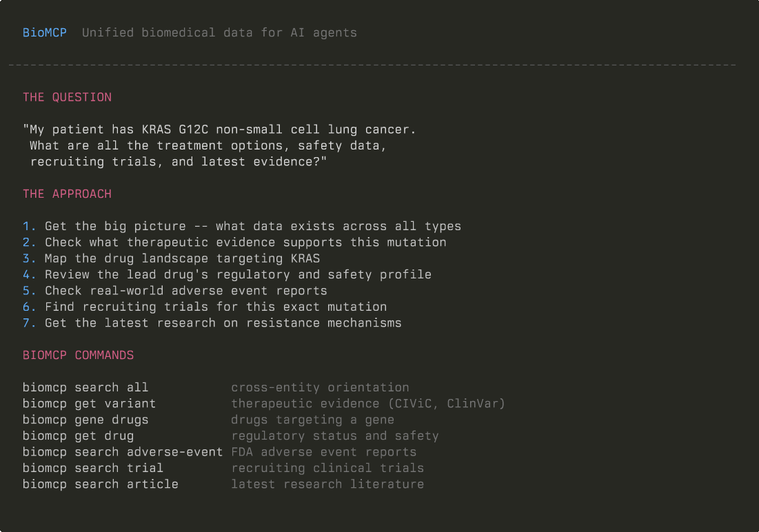Click the "biomcp search adverse-event" command
Screen dimensions: 759x532
pos(123,452)
